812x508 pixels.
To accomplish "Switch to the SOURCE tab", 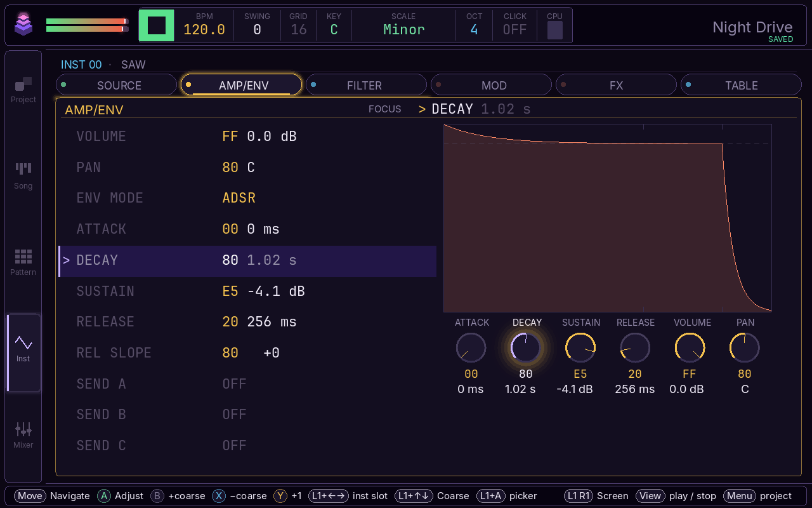I will click(116, 85).
